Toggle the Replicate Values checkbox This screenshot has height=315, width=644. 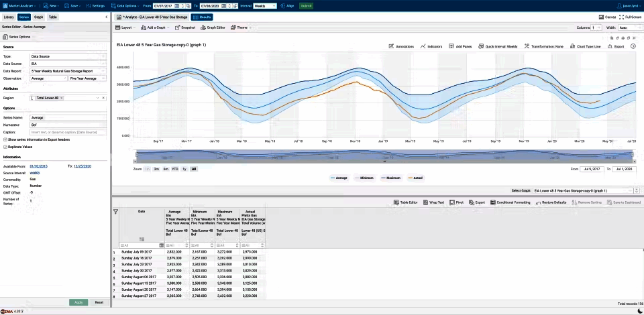click(5, 146)
